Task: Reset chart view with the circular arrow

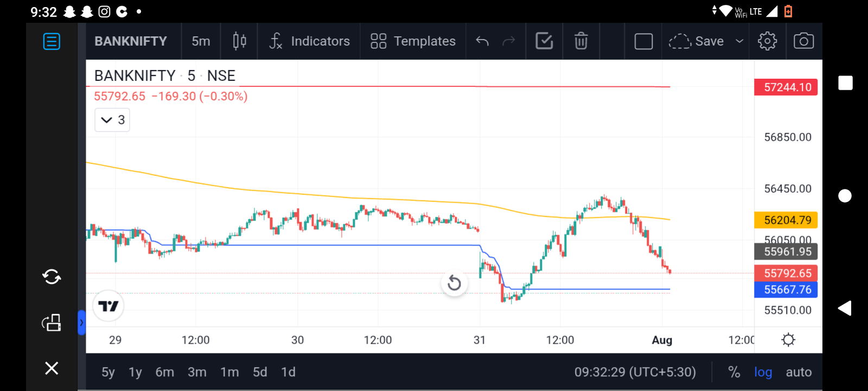Action: 455,283
